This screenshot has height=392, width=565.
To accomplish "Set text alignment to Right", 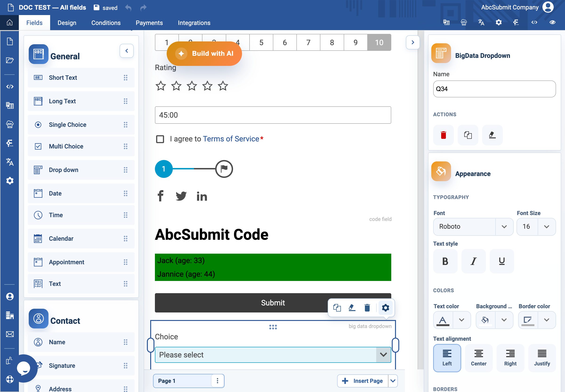I will [510, 358].
